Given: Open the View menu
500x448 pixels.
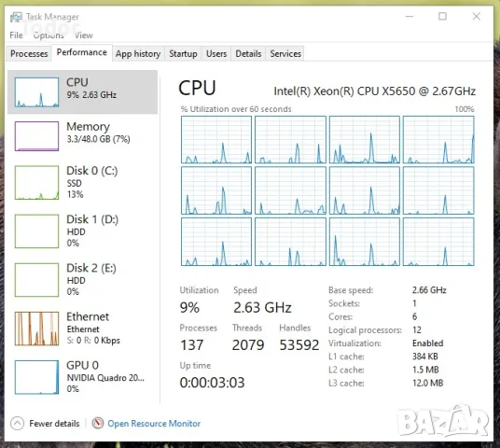Looking at the screenshot, I should (x=84, y=35).
